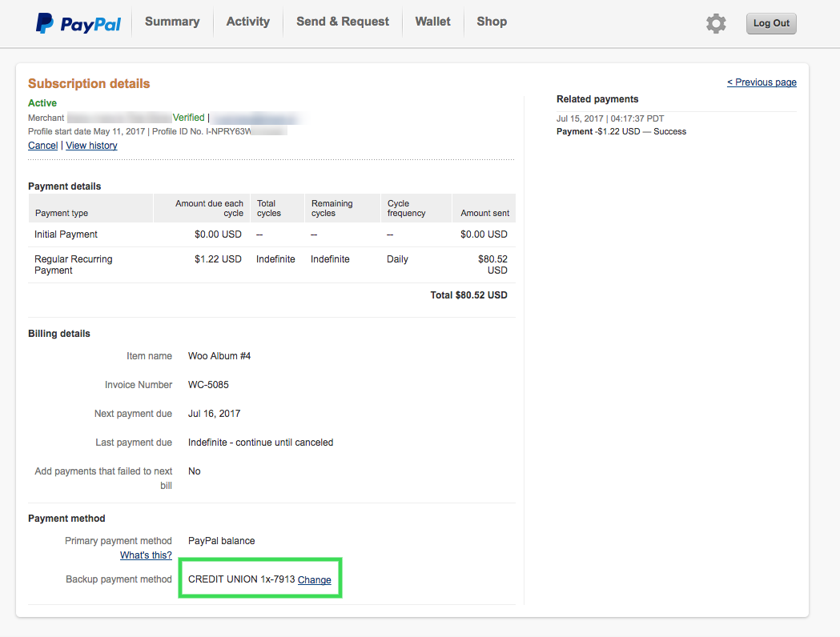
Task: Select Indefinite - continue until canceled text
Action: click(x=260, y=443)
